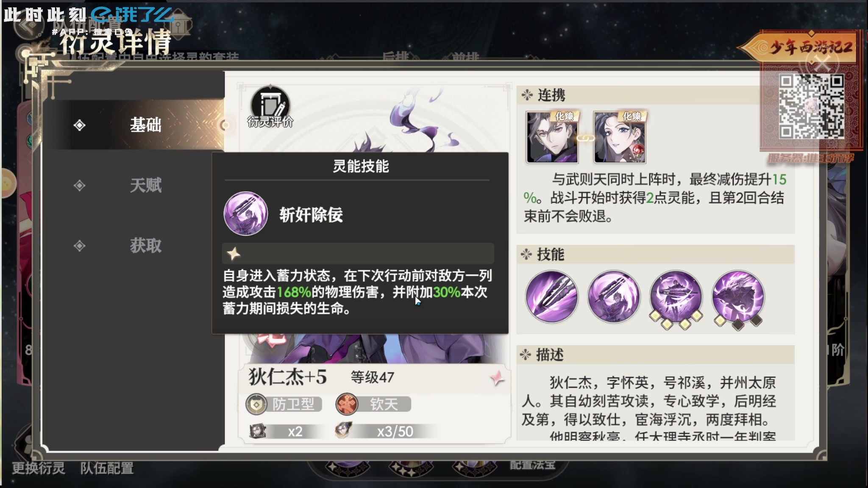
Task: Click the 队伍配置 button
Action: click(x=107, y=468)
